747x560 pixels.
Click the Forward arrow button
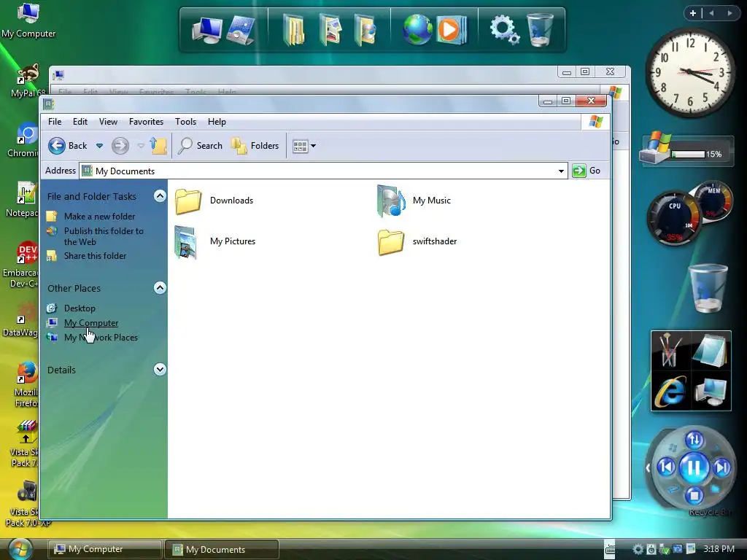[120, 146]
